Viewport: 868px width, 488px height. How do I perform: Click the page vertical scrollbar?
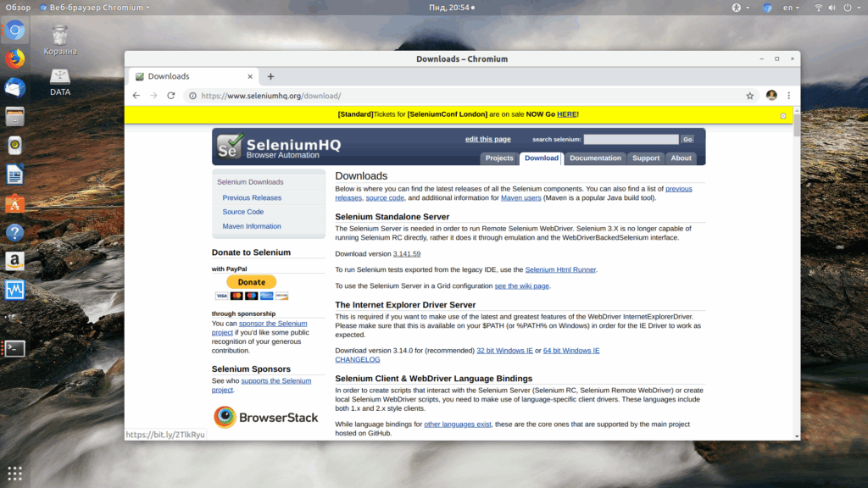[797, 125]
